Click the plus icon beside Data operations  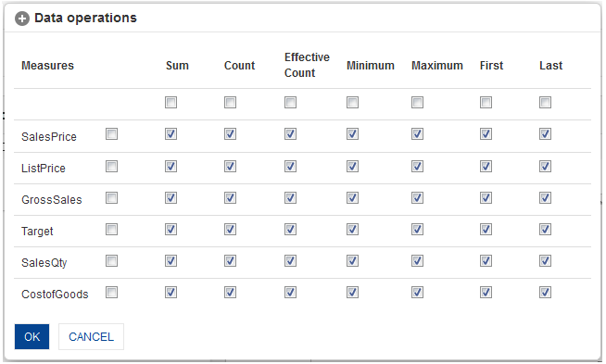(22, 19)
